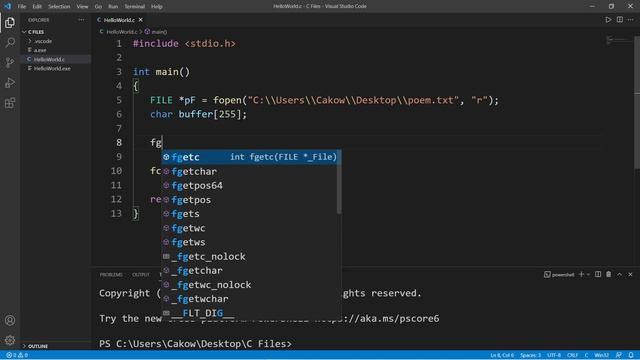
Task: Choose fgetpos suggestion
Action: coord(249,200)
